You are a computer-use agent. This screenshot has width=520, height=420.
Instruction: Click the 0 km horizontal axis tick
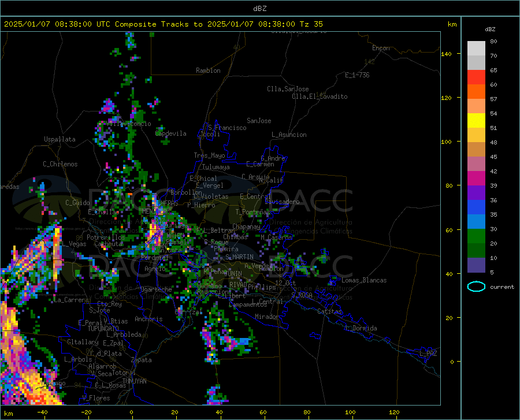(x=132, y=412)
